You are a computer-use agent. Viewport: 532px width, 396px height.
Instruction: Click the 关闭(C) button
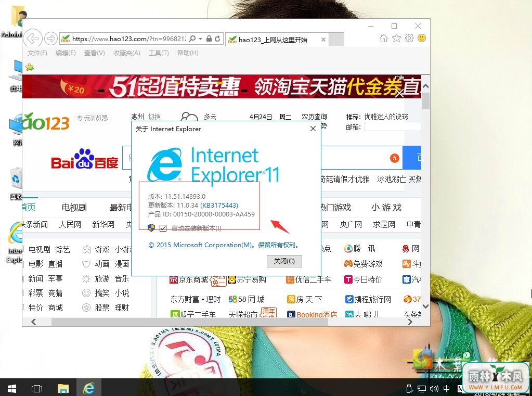[x=284, y=261]
